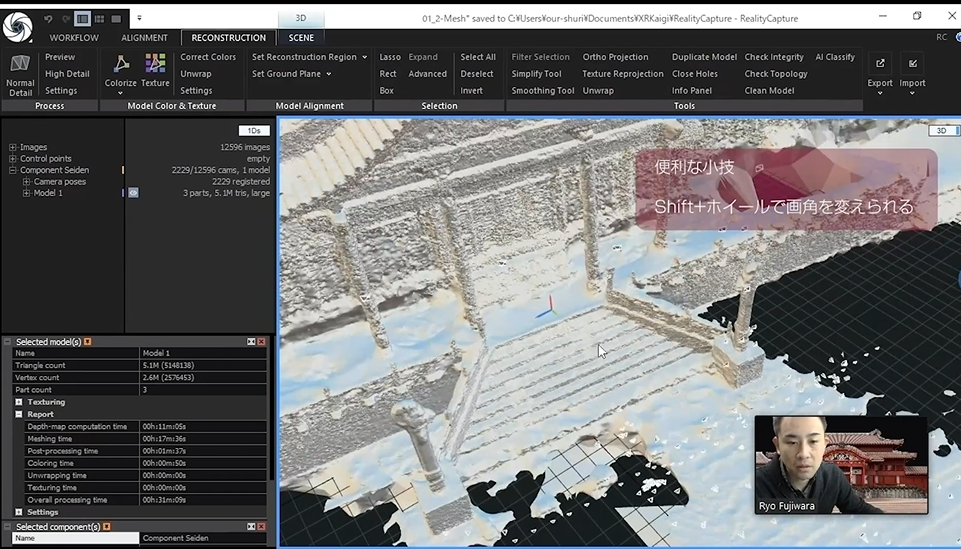Screen dimensions: 961x549
Task: Click Texture Reprojection
Action: [623, 74]
